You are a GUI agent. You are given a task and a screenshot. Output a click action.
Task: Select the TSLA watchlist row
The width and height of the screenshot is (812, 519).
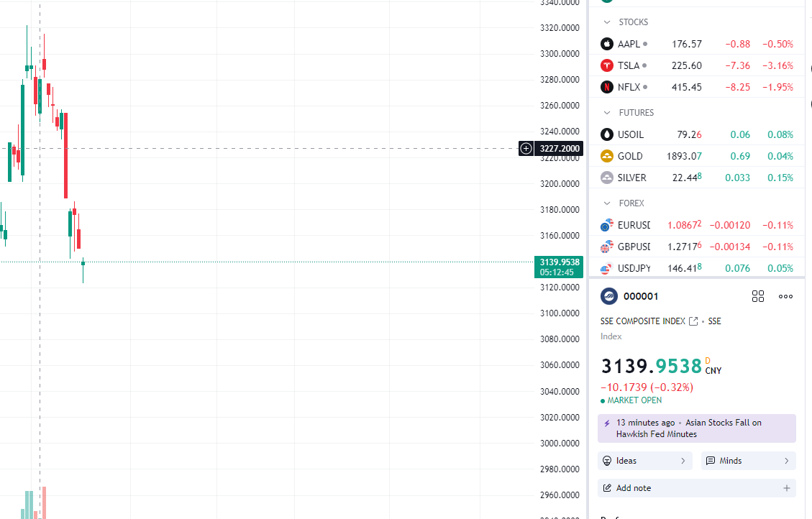click(697, 65)
